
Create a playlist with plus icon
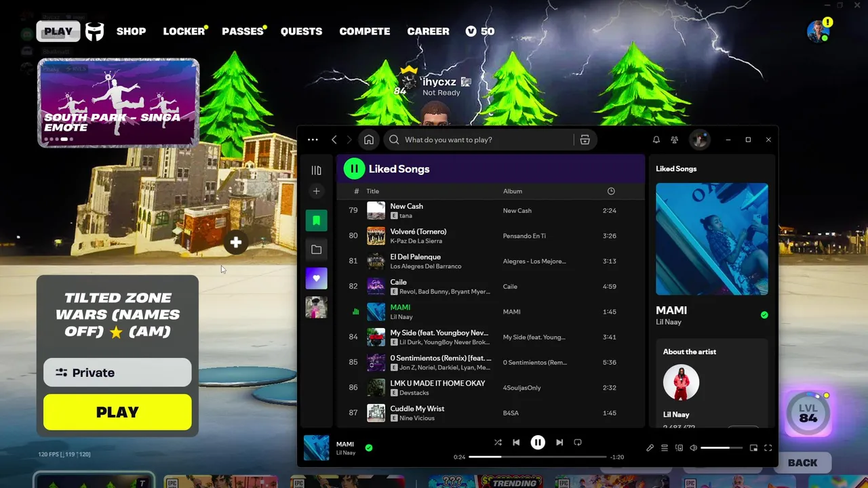[316, 191]
